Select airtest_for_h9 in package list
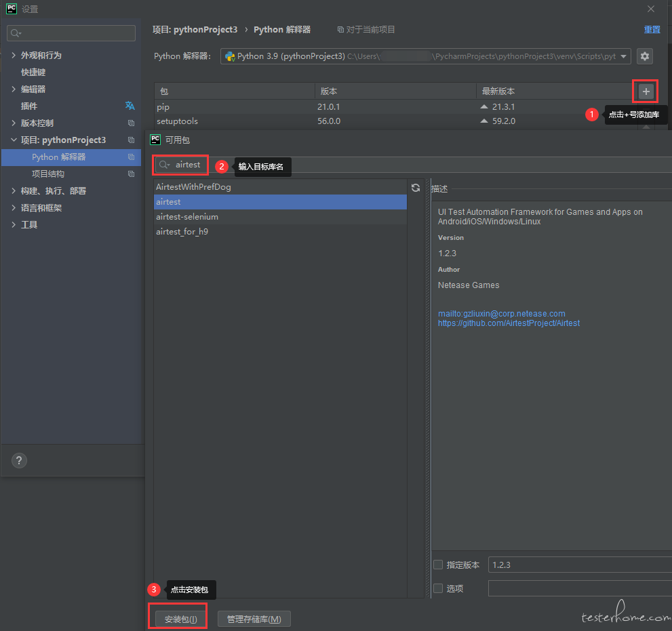Image resolution: width=672 pixels, height=631 pixels. point(280,232)
